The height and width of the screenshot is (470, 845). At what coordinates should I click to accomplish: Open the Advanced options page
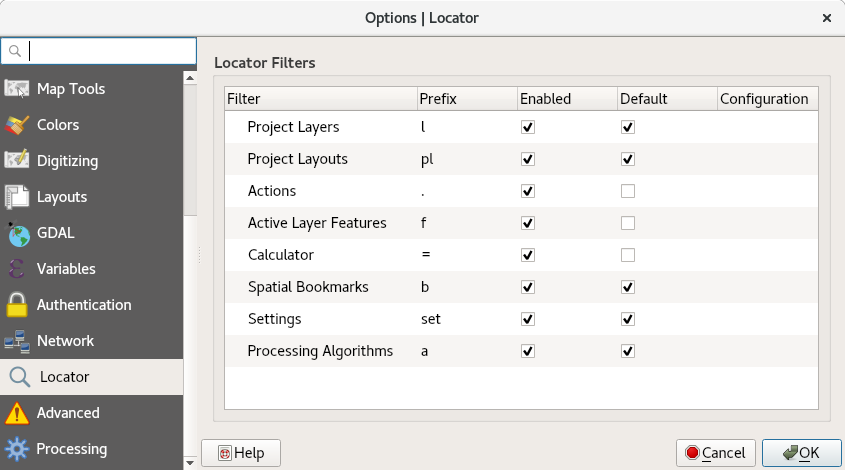(92, 413)
